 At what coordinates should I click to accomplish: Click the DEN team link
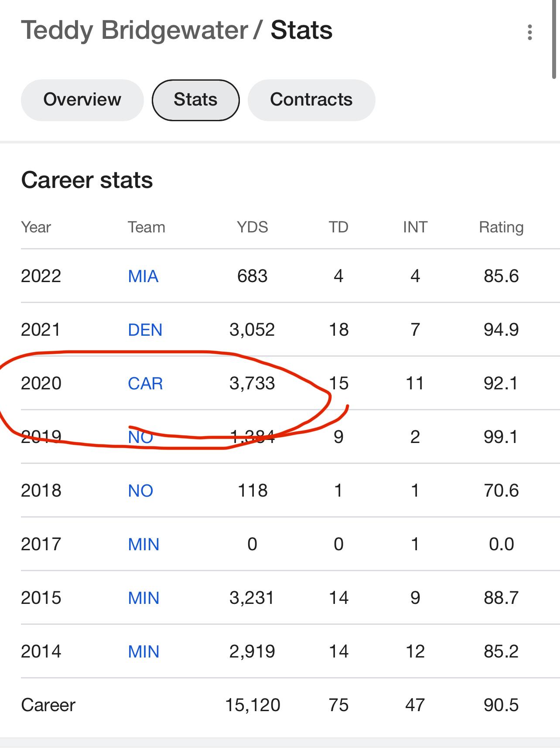[x=145, y=330]
